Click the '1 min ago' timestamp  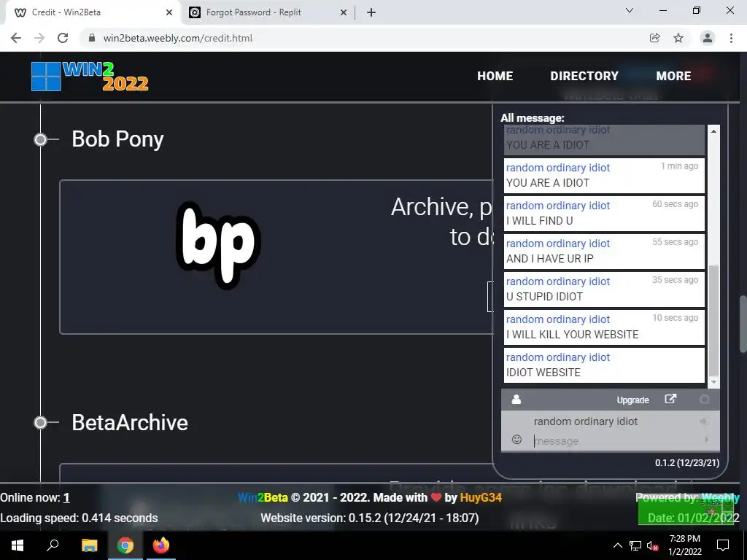[x=679, y=166]
